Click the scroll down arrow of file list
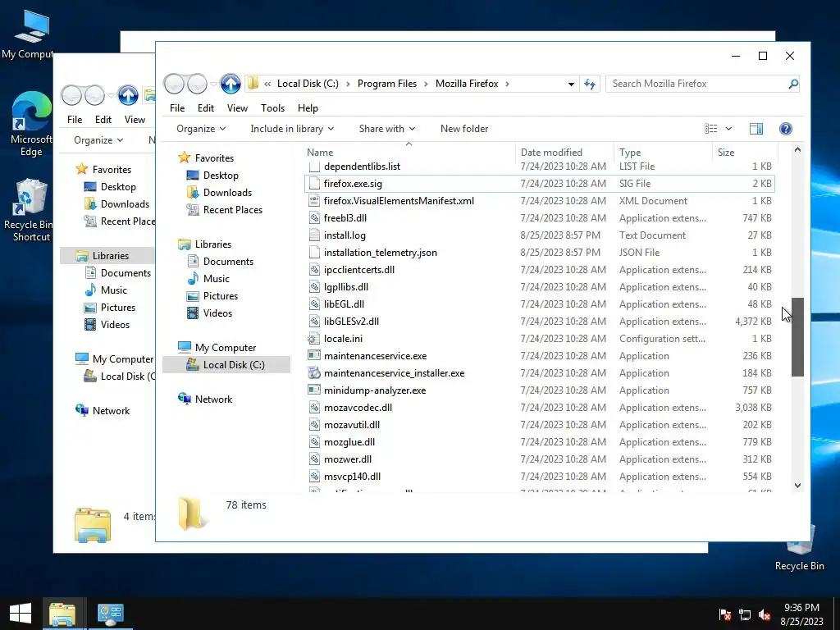This screenshot has height=630, width=840. click(797, 486)
